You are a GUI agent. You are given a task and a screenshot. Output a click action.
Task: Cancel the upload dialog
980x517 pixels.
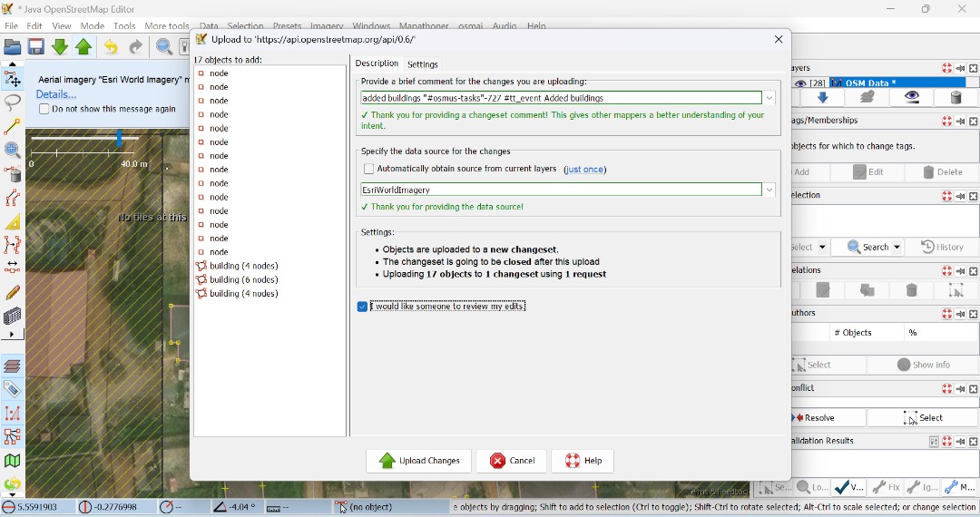pyautogui.click(x=512, y=461)
